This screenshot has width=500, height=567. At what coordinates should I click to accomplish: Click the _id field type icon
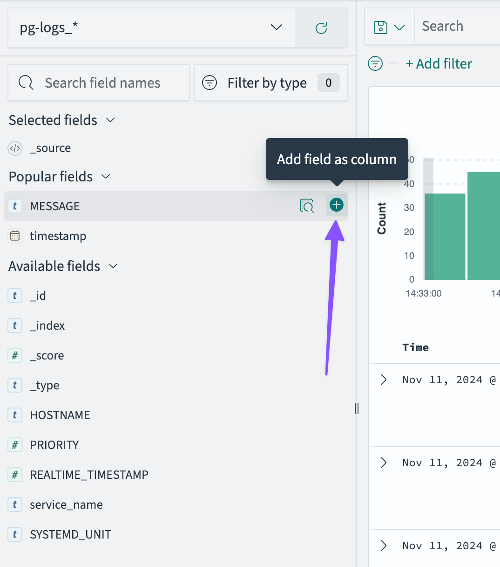pos(15,296)
